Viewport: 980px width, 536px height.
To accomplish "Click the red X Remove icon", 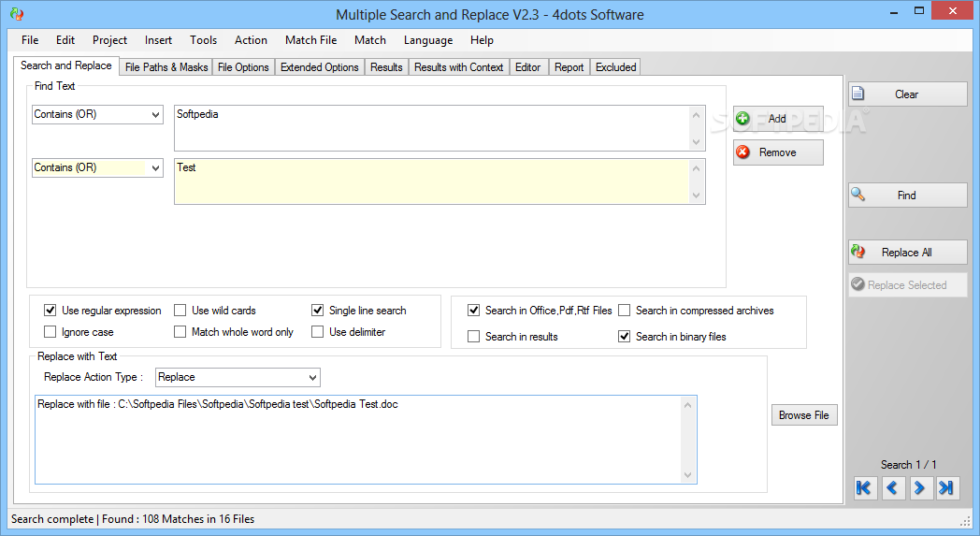I will click(x=742, y=152).
